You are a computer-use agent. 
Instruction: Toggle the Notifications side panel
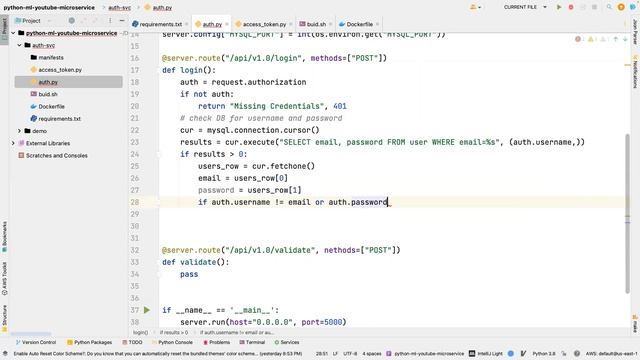pos(635,71)
